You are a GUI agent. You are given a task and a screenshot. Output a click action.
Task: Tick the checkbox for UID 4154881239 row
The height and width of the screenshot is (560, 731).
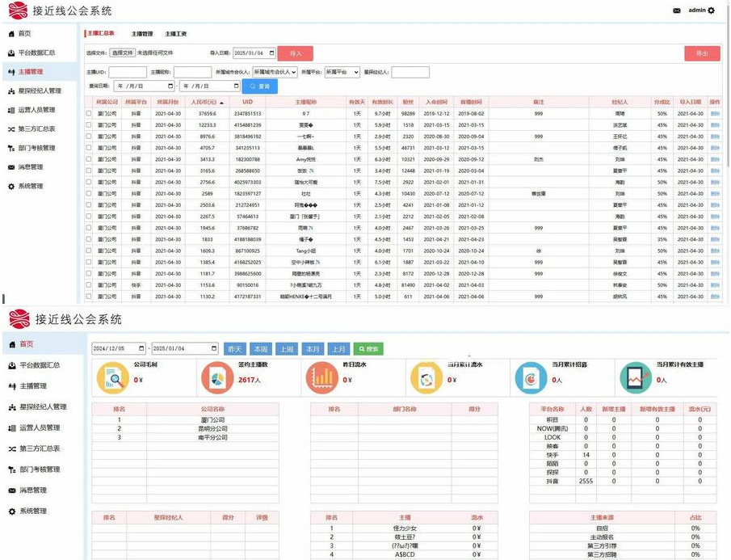click(89, 125)
